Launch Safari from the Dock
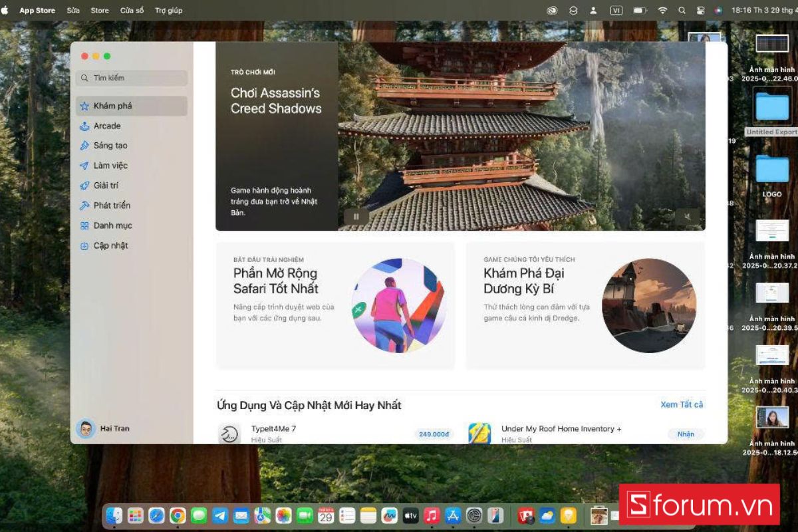 [156, 515]
